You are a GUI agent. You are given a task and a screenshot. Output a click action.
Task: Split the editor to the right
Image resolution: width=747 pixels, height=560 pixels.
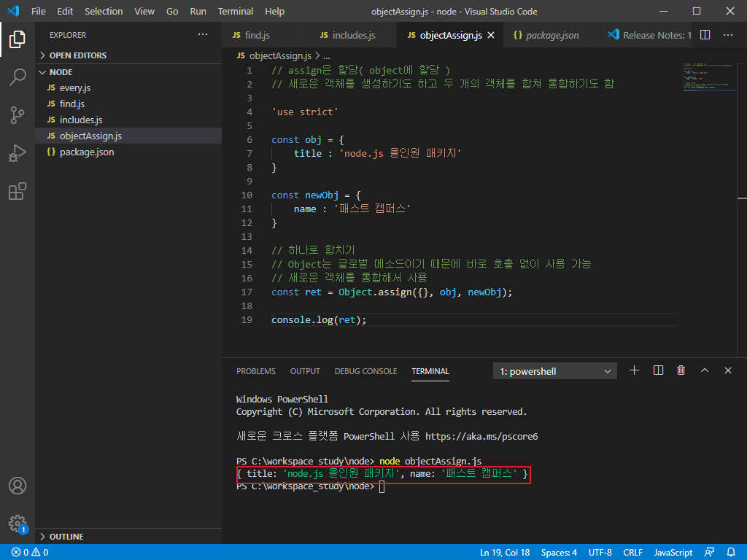coord(705,35)
